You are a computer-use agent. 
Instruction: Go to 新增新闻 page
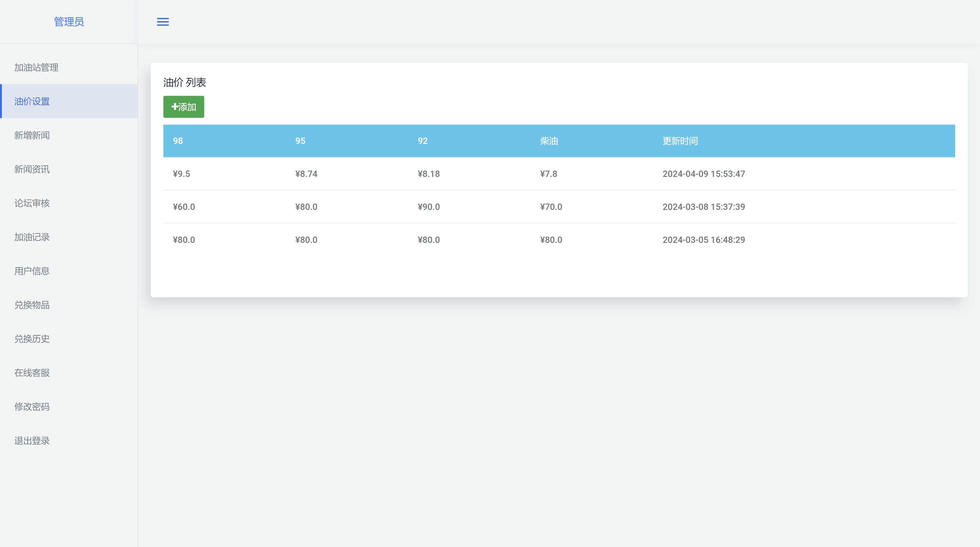pyautogui.click(x=69, y=135)
